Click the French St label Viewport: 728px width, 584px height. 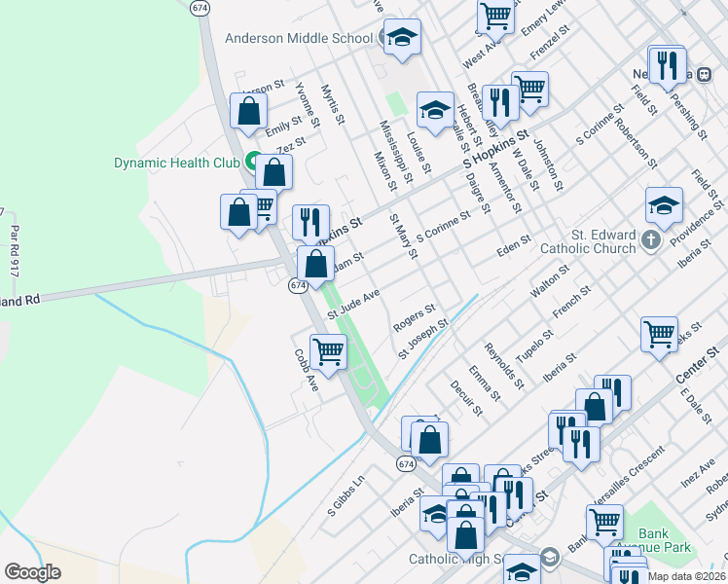point(571,302)
